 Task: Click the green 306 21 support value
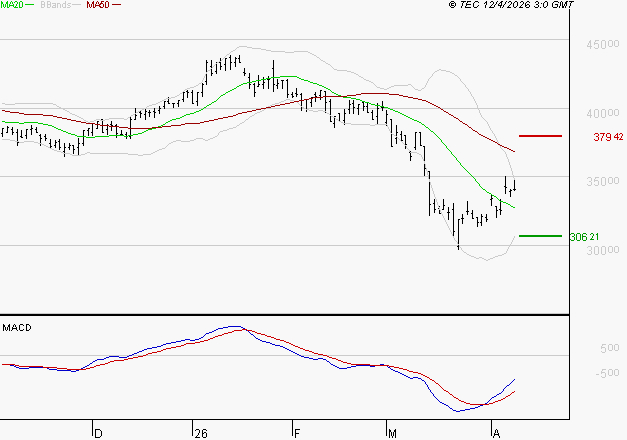click(x=584, y=237)
